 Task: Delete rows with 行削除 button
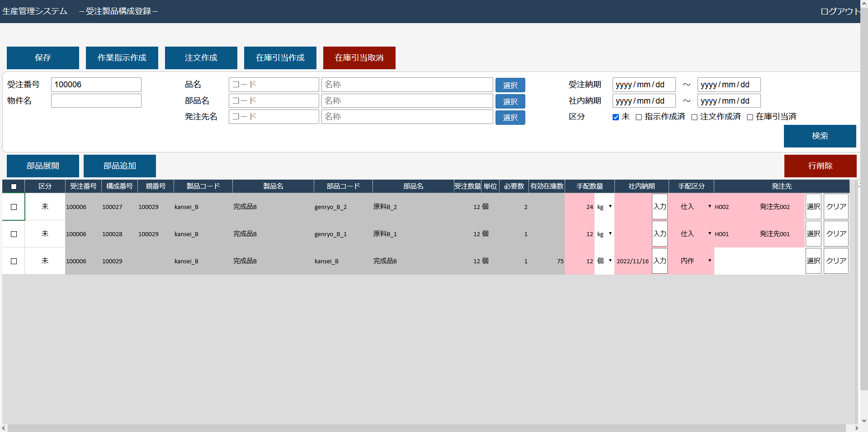coord(820,166)
